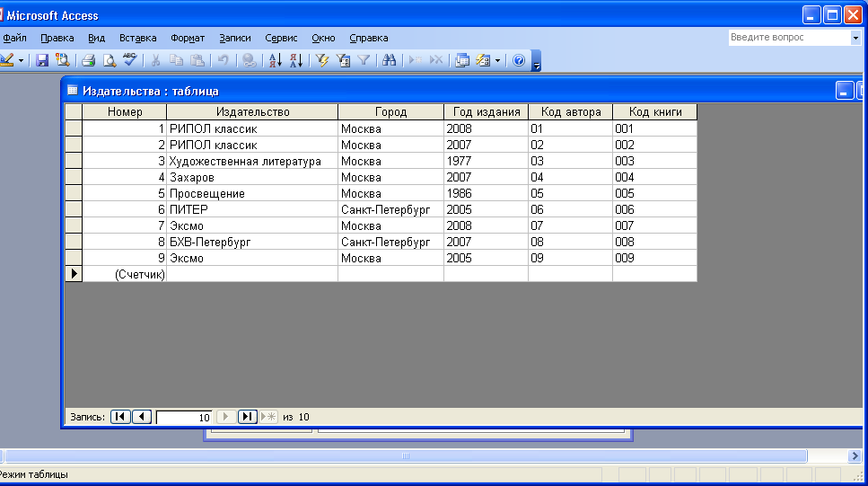This screenshot has height=486, width=868.
Task: Select the row selector of record 1
Action: [x=74, y=128]
